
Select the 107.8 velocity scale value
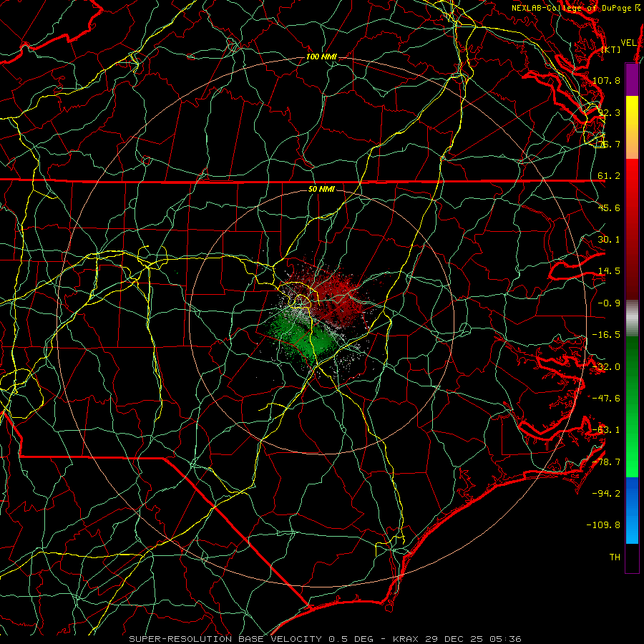coord(607,80)
